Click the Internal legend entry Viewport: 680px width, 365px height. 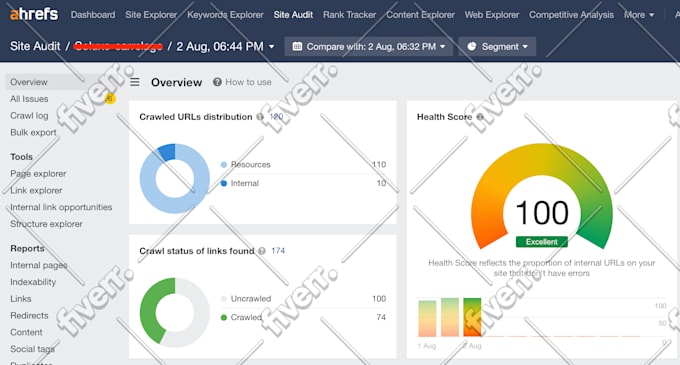coord(245,183)
